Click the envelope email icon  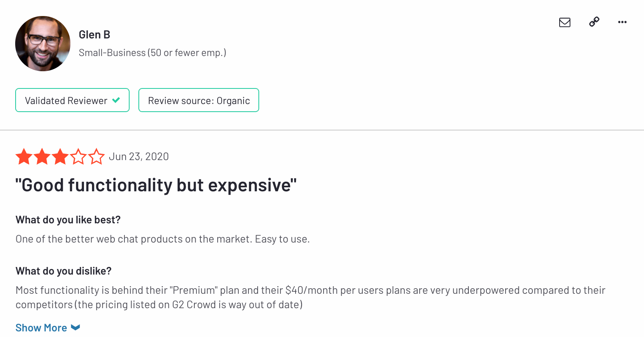564,22
